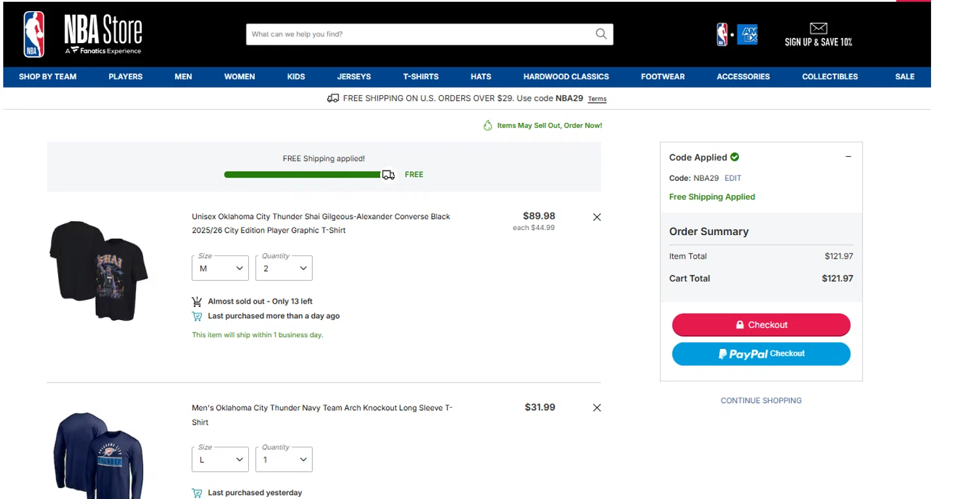
Task: Open Shai Gilgeous-Alexander T-shirt product title
Action: [x=321, y=223]
